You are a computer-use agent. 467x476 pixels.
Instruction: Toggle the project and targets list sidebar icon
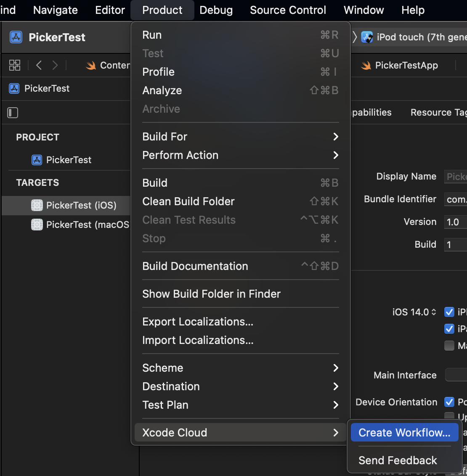point(13,113)
